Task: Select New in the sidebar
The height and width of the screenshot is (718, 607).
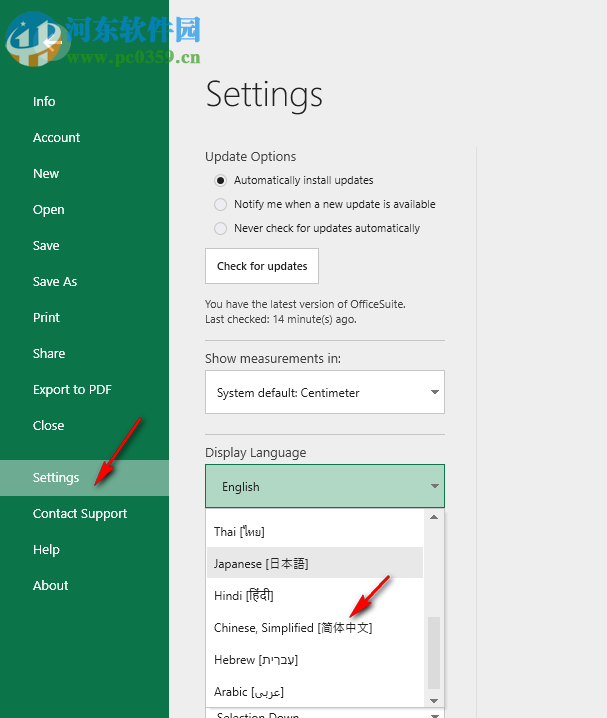Action: click(46, 174)
